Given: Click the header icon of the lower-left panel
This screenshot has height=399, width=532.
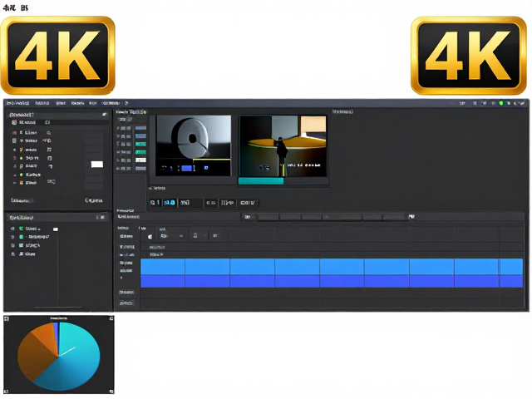Looking at the screenshot, I should pos(101,218).
